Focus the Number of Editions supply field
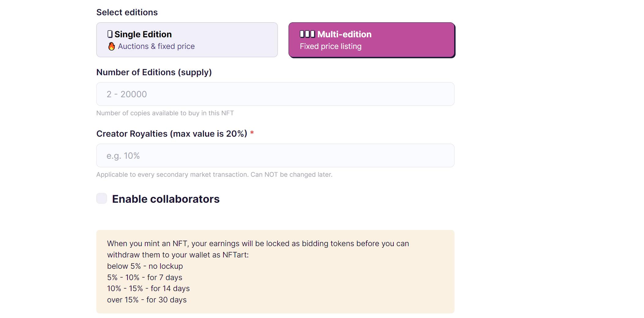Screen dimensions: 644x318 coord(275,94)
